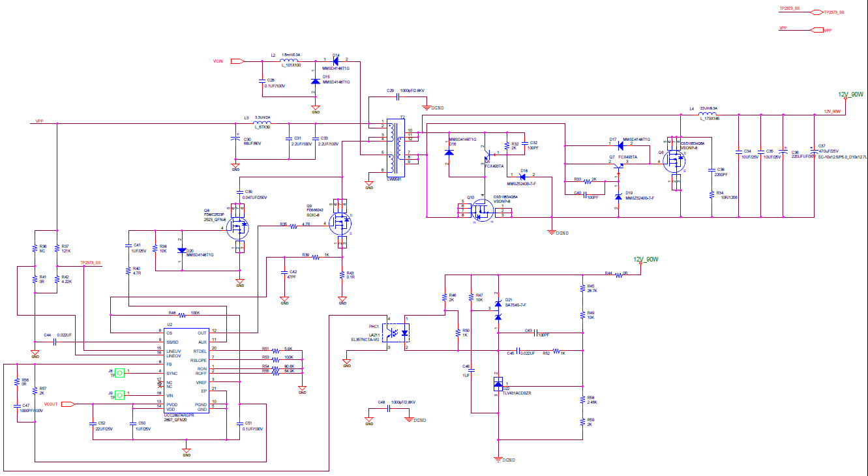Select the J9 test point
Image resolution: width=868 pixels, height=476 pixels.
tap(119, 394)
